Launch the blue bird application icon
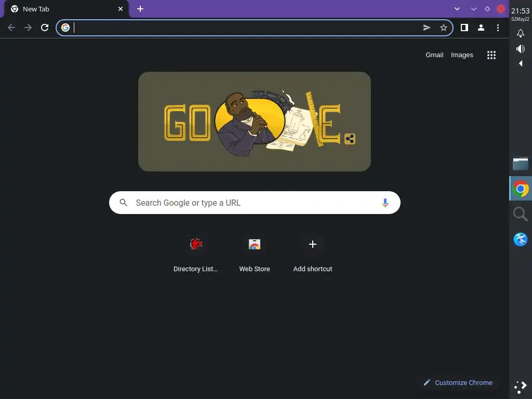Viewport: 532px width, 399px height. (x=521, y=239)
